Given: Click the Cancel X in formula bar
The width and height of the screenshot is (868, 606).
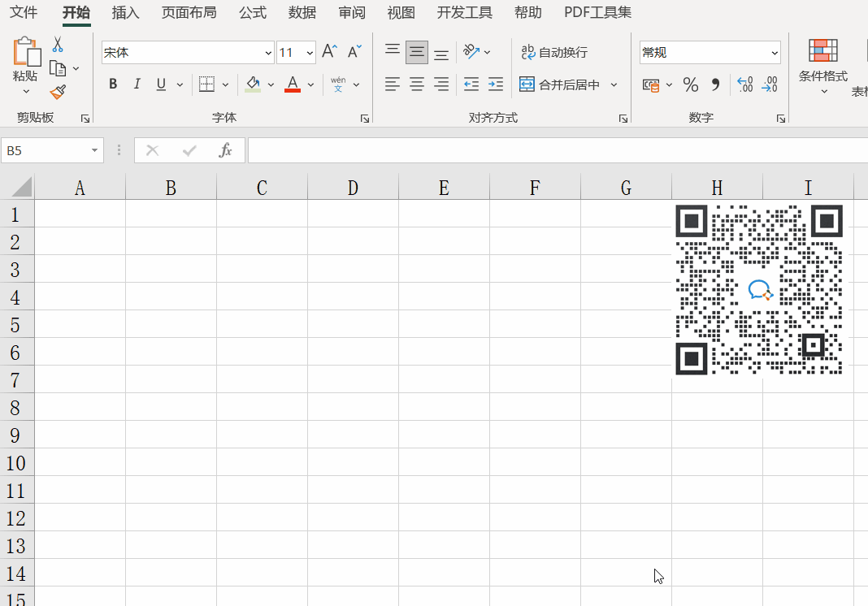Looking at the screenshot, I should click(152, 150).
